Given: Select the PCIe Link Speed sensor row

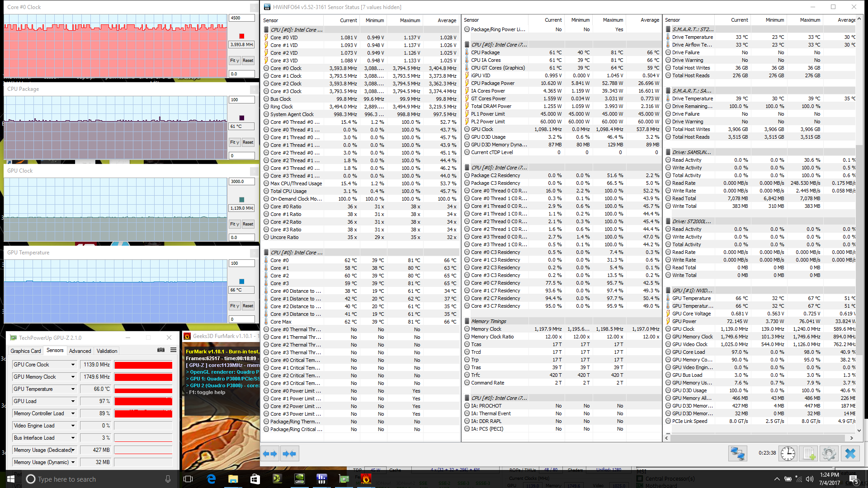Looking at the screenshot, I should point(760,421).
